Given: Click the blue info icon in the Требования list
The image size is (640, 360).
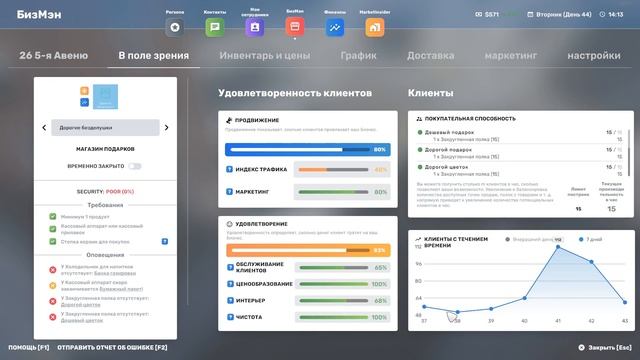Looking at the screenshot, I should pos(165,242).
